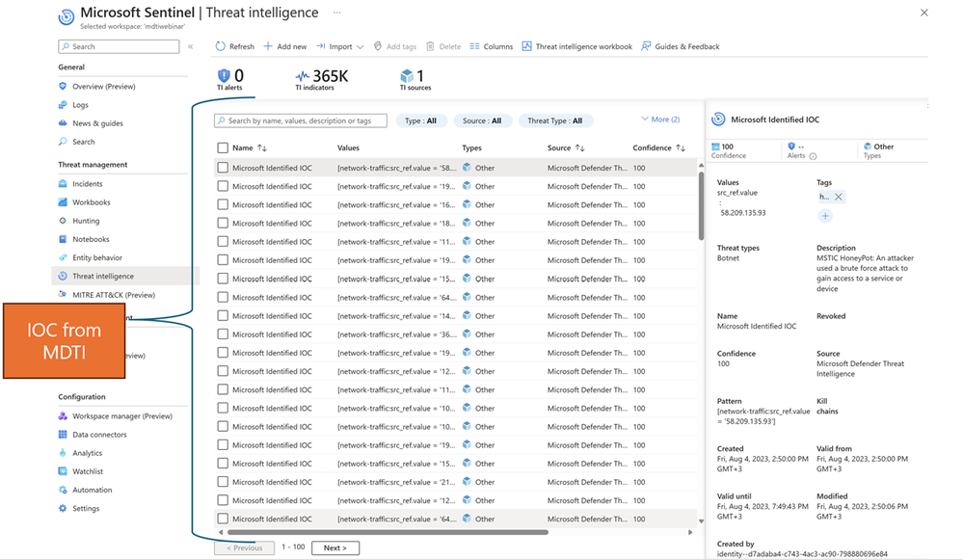Open Workbooks from sidebar
The image size is (963, 560).
pyautogui.click(x=91, y=202)
